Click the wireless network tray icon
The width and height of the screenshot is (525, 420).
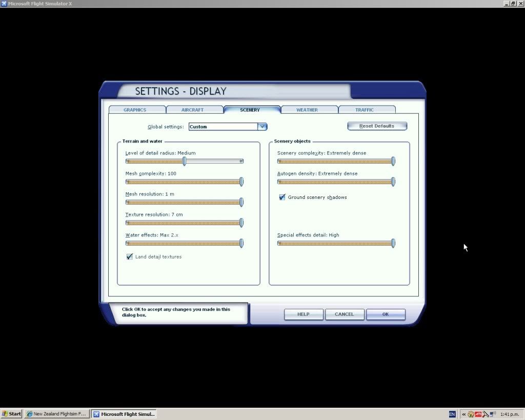(492, 414)
